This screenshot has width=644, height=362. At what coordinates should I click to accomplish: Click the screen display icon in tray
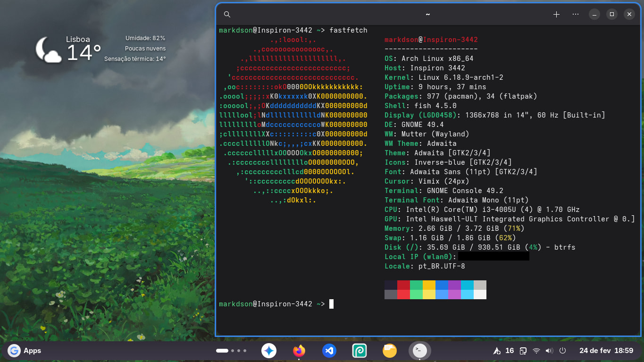(523, 351)
